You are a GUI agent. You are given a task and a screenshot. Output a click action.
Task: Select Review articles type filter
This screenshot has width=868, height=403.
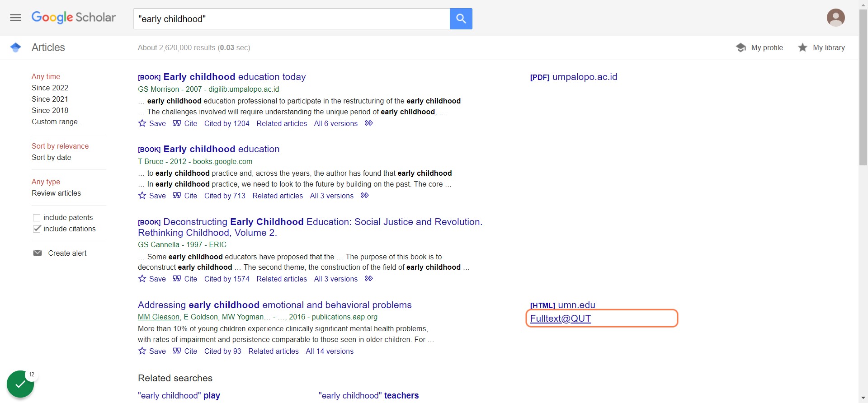point(57,193)
